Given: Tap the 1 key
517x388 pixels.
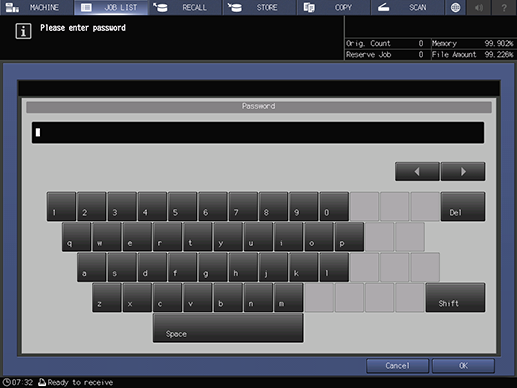Looking at the screenshot, I should [x=61, y=206].
